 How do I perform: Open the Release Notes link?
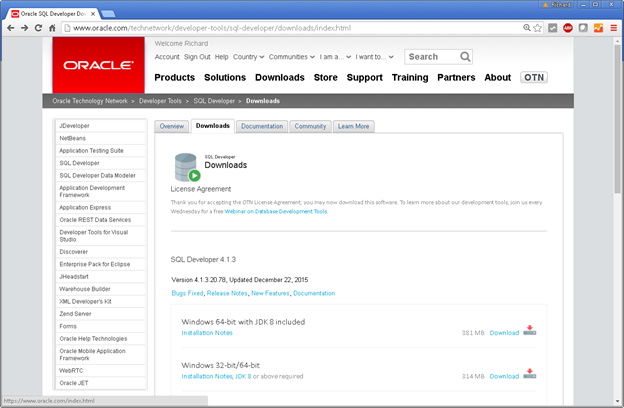[x=227, y=293]
